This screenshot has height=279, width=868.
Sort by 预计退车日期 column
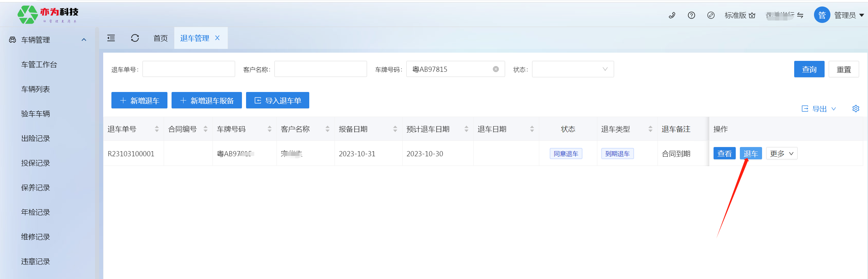pos(466,129)
